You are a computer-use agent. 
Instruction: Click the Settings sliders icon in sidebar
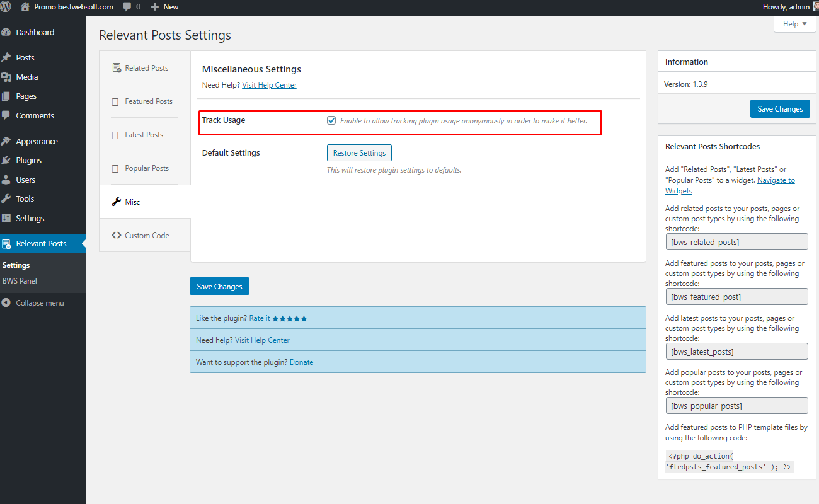6,219
